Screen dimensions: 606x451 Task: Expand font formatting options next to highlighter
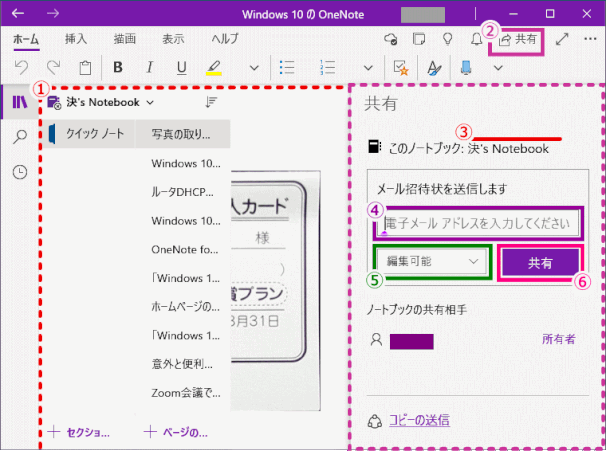pyautogui.click(x=254, y=68)
